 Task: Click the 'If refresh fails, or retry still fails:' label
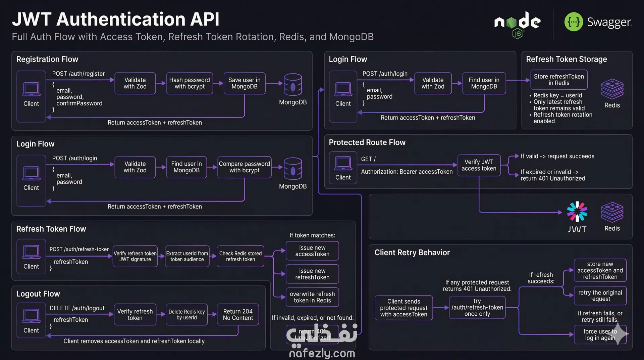pos(600,316)
